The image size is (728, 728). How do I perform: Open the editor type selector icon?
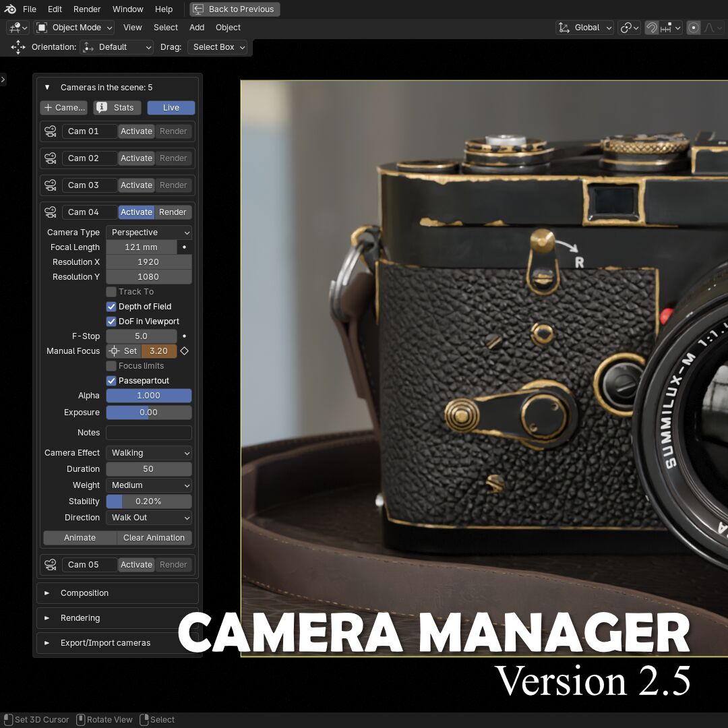[x=17, y=28]
